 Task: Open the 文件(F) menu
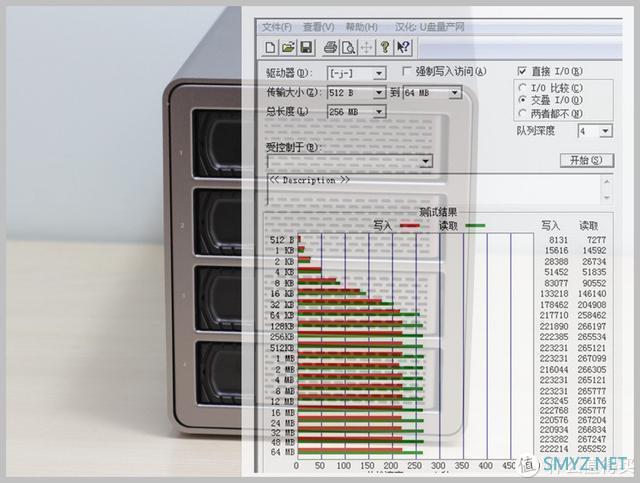tap(277, 27)
